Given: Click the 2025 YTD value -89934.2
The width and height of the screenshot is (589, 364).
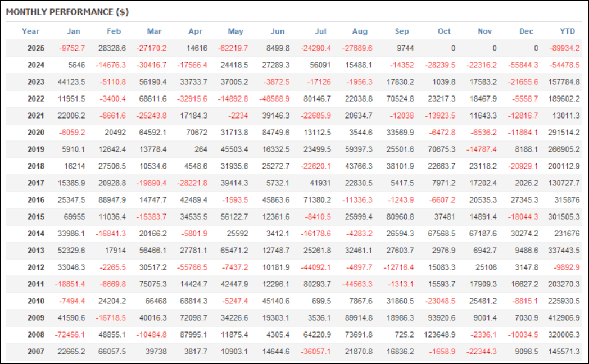Looking at the screenshot, I should pos(564,48).
